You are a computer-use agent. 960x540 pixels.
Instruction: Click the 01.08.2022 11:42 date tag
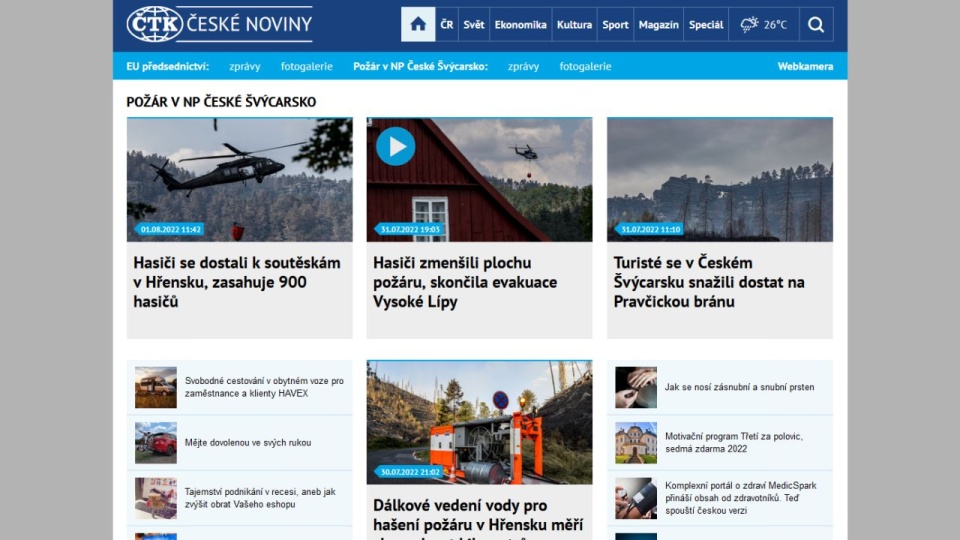coord(170,230)
